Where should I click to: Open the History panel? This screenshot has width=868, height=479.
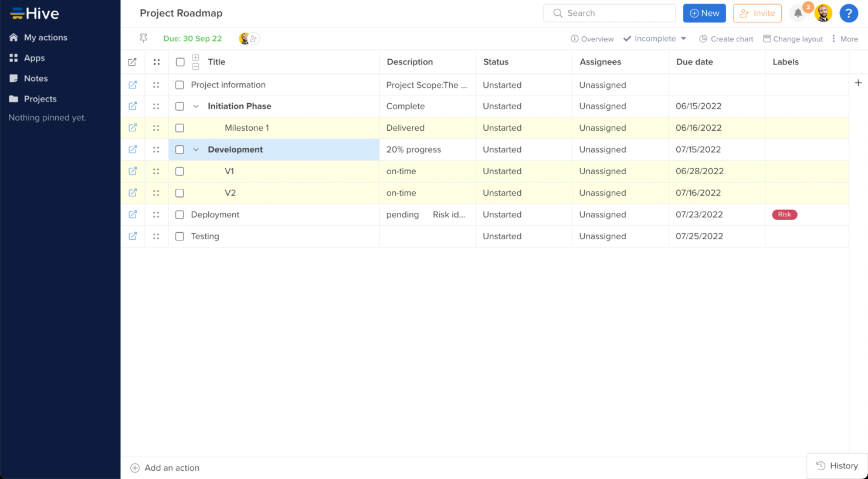pyautogui.click(x=836, y=466)
